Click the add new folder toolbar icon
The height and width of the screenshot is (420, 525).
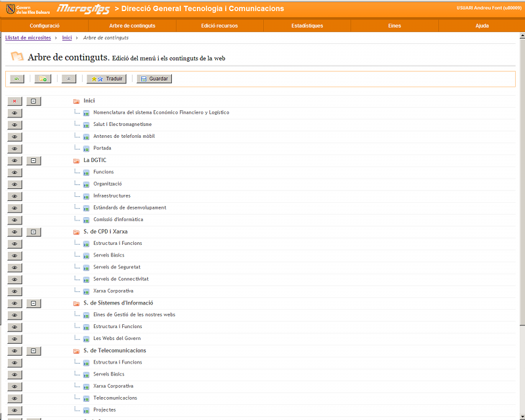point(43,79)
